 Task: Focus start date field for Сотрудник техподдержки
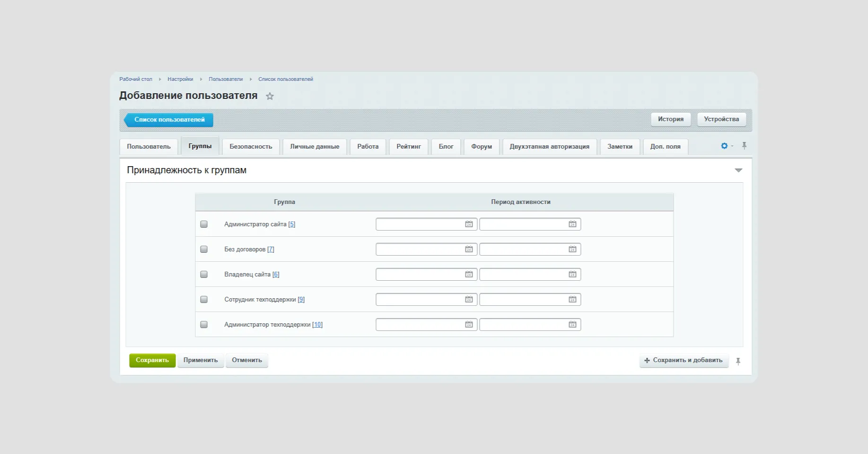(419, 300)
